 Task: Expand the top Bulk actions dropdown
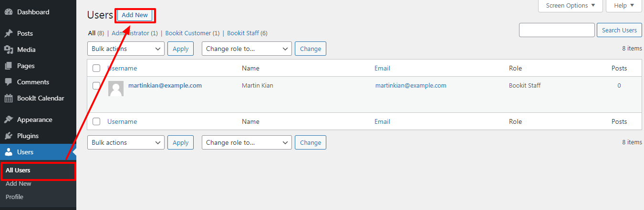[126, 49]
